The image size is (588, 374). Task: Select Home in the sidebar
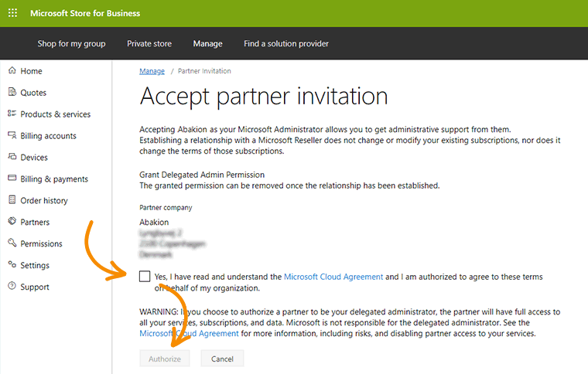(x=31, y=71)
